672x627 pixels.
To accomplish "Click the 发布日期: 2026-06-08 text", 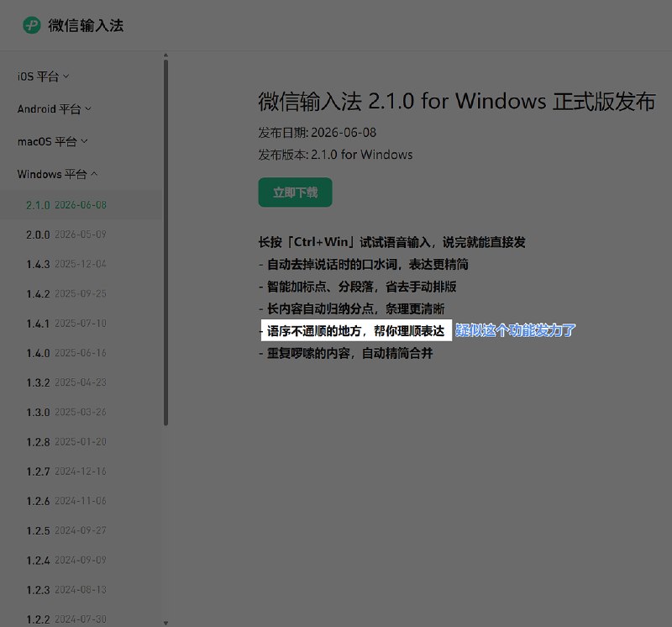I will coord(318,133).
